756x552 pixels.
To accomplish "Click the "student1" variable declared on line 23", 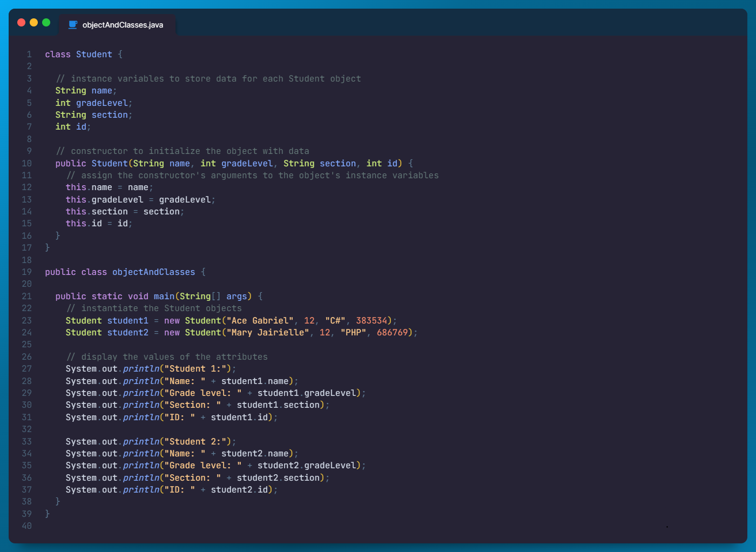I will [x=127, y=321].
